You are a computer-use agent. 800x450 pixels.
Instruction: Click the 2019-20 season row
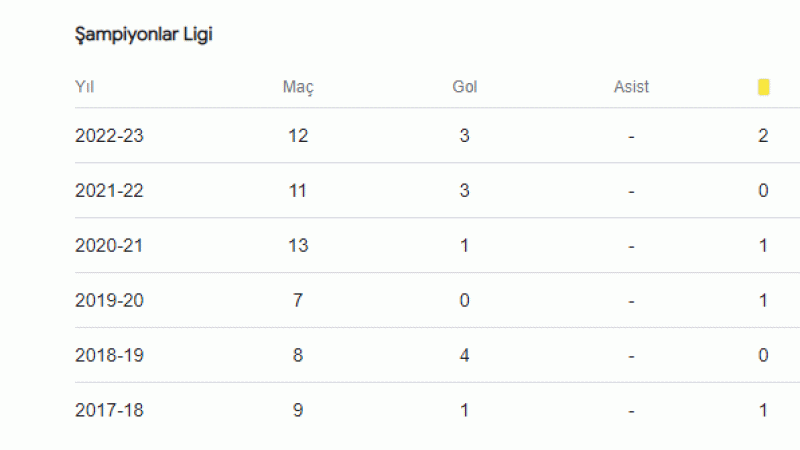tap(437, 301)
